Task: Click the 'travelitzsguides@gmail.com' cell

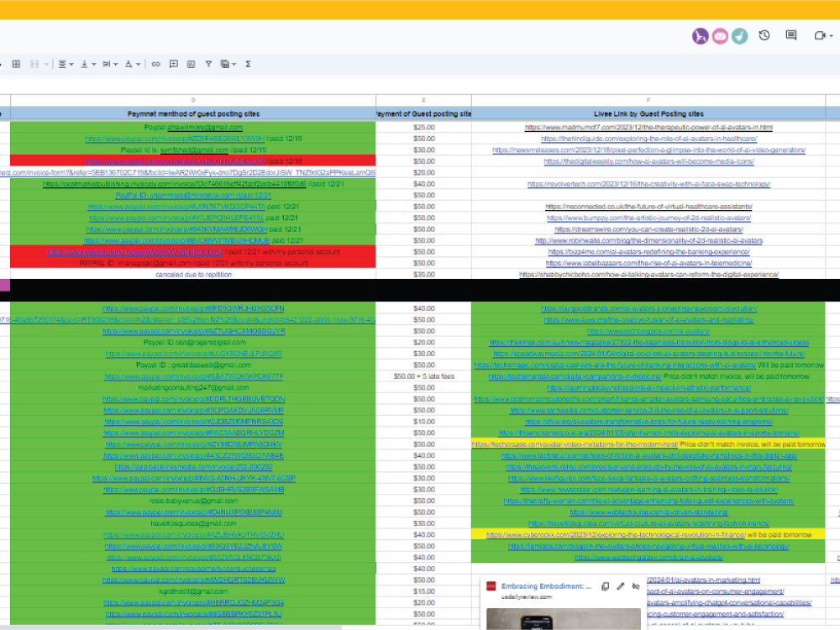Action: pos(193,523)
